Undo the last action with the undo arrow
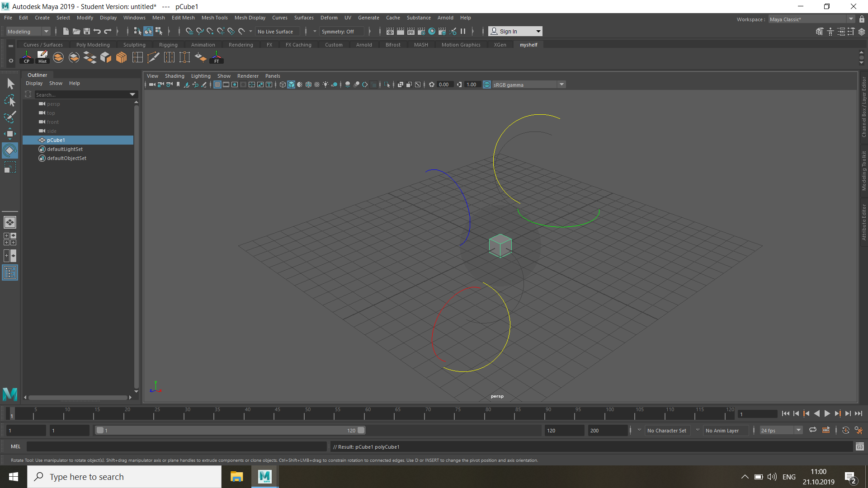Screen dimensions: 868x488 point(96,31)
